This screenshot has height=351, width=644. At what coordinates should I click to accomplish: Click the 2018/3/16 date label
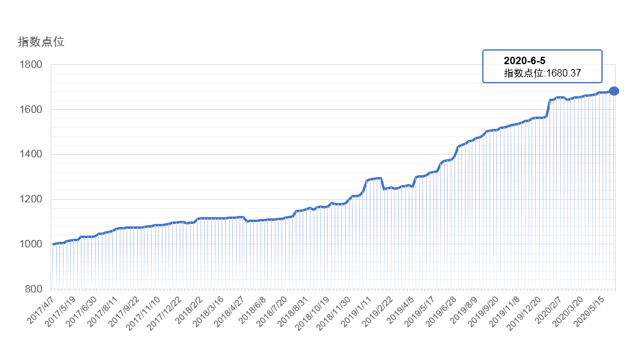(208, 311)
